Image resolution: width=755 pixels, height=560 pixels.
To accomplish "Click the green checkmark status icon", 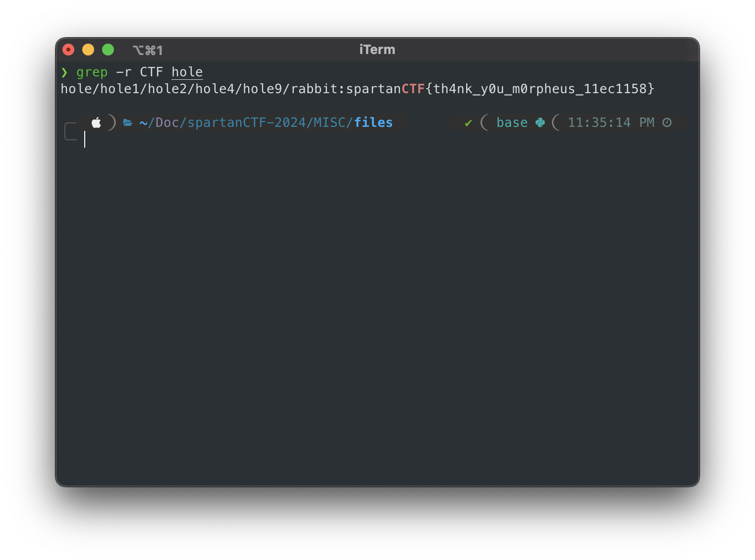I will (468, 123).
